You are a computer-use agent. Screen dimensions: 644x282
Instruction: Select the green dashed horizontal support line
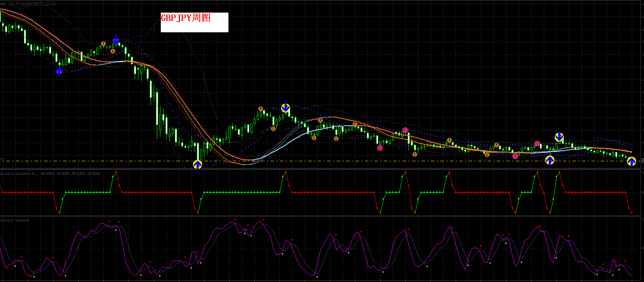(315, 161)
